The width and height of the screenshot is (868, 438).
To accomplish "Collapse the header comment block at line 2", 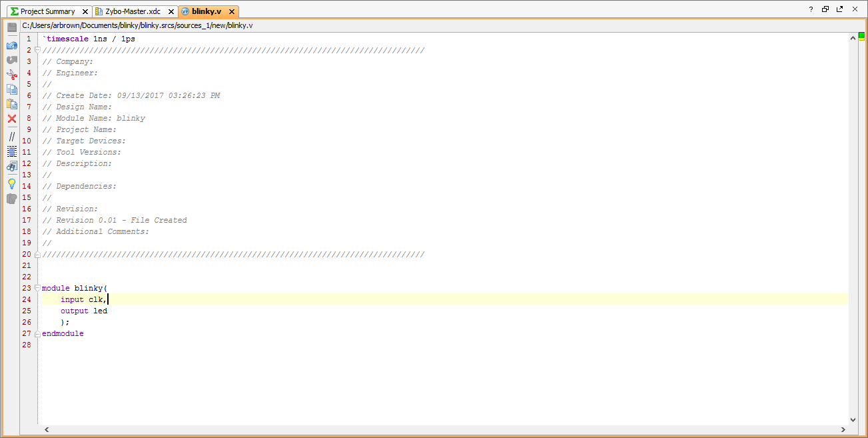I will pos(38,50).
